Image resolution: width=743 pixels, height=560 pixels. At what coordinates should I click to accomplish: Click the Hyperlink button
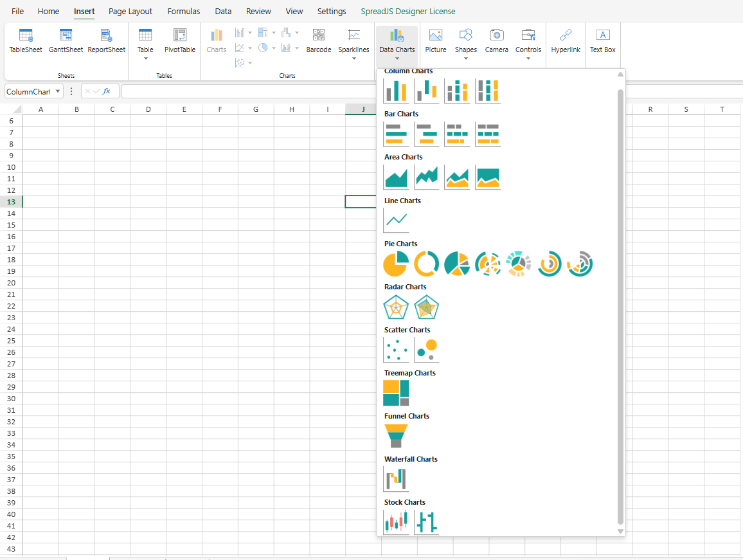tap(566, 41)
